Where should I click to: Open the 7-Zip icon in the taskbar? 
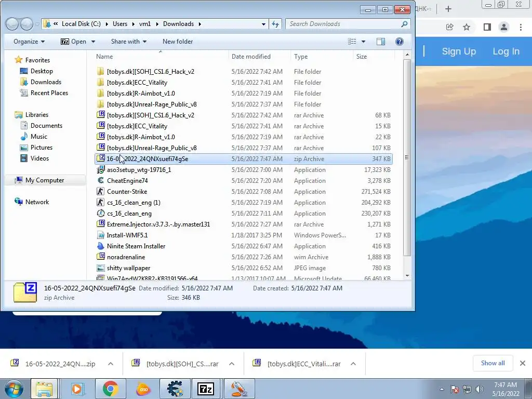pos(206,389)
